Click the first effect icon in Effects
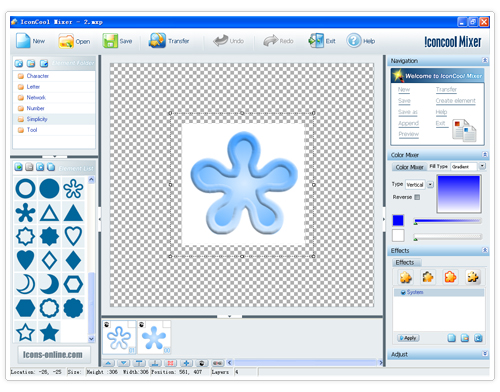Screen dimensions: 500x392 click(x=406, y=277)
